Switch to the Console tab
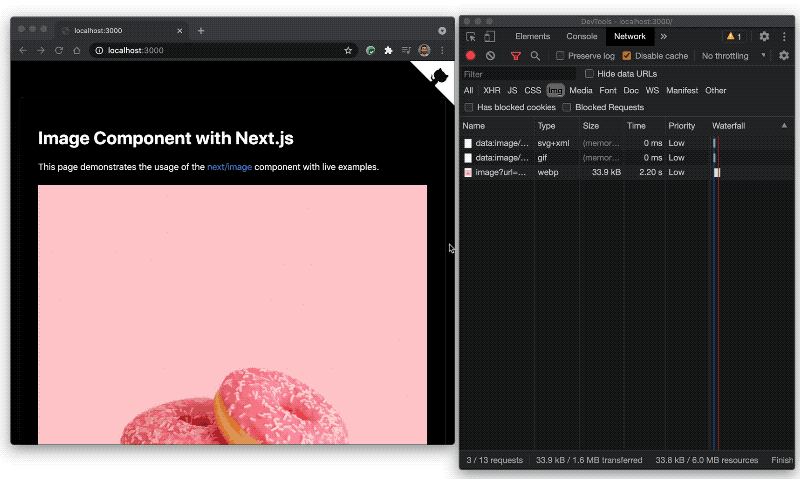The width and height of the screenshot is (800, 479). [x=582, y=36]
